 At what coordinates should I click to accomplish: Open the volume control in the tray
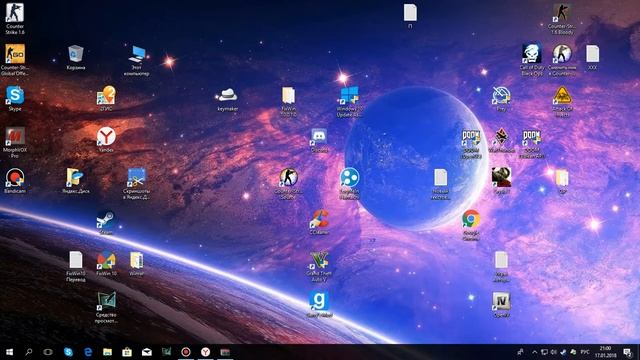554,352
